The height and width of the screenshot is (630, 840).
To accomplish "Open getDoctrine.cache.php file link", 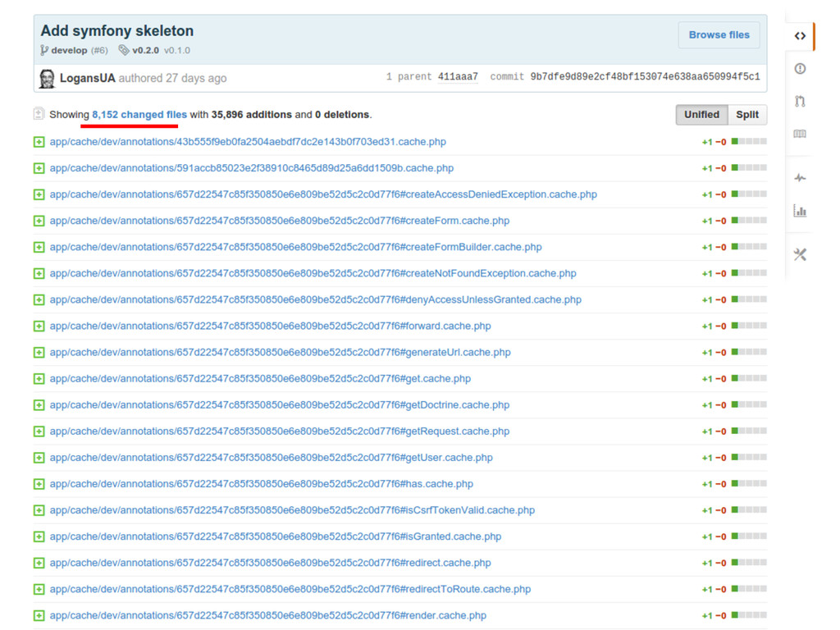I will pos(279,405).
